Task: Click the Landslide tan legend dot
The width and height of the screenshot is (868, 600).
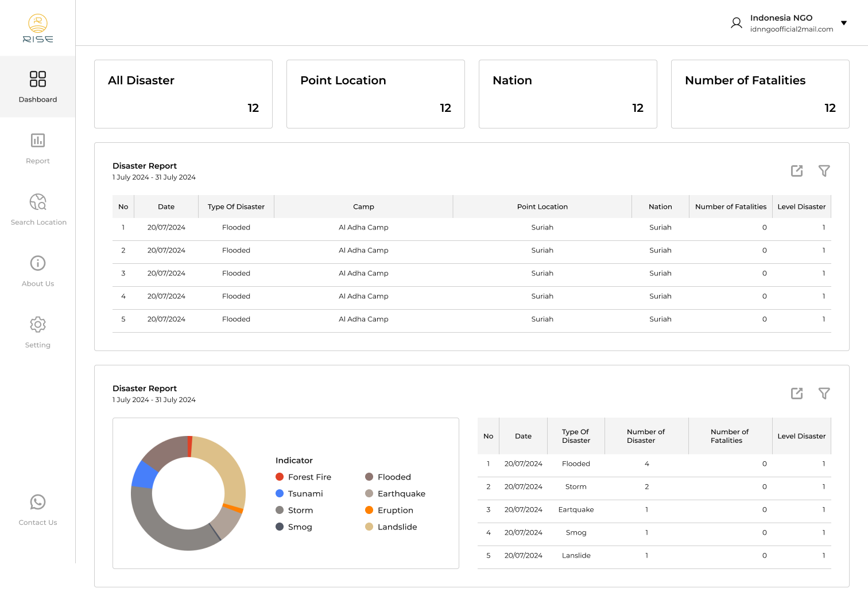Action: coord(369,527)
